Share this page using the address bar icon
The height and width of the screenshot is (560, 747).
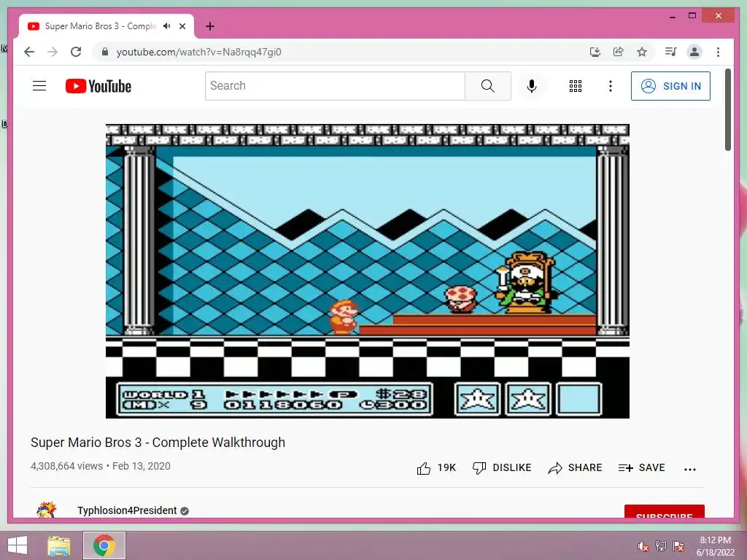click(x=619, y=52)
